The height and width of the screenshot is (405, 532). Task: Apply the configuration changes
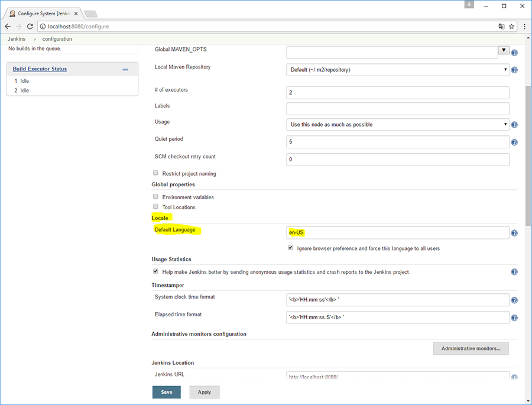tap(205, 392)
